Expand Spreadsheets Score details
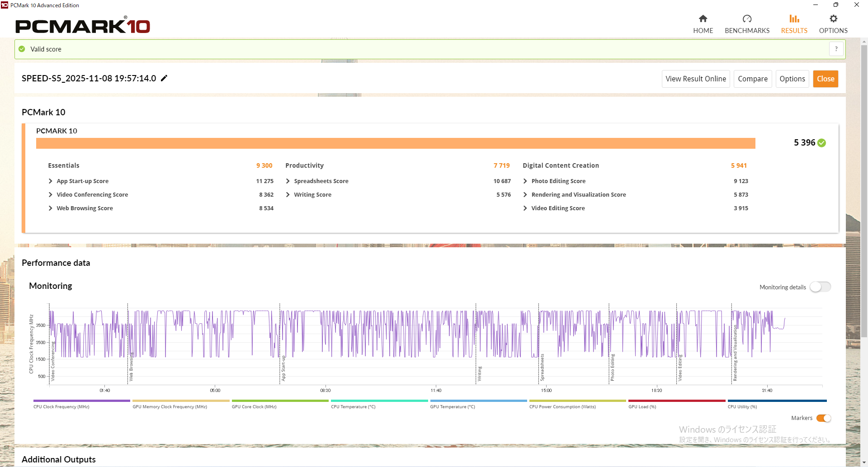This screenshot has width=868, height=467. (288, 181)
